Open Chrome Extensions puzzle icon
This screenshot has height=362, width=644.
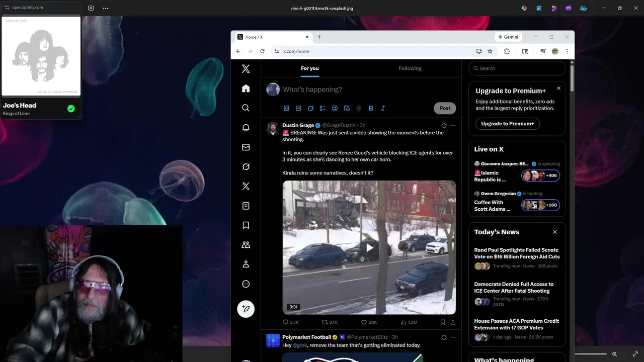click(507, 51)
